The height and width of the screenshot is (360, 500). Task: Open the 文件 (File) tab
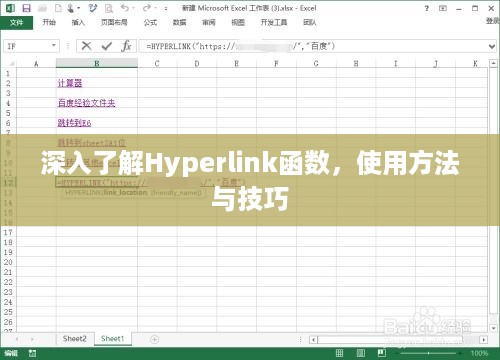(x=17, y=23)
